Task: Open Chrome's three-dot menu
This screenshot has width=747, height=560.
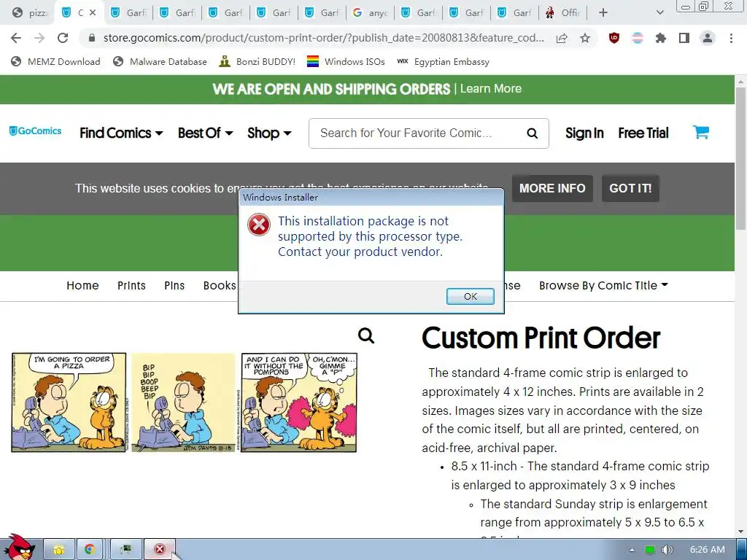Action: [x=731, y=38]
